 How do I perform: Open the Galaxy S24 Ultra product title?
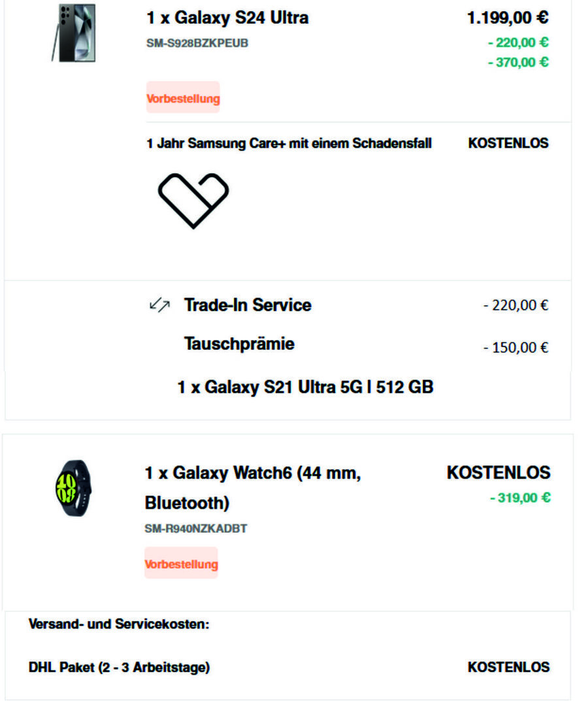click(x=227, y=18)
